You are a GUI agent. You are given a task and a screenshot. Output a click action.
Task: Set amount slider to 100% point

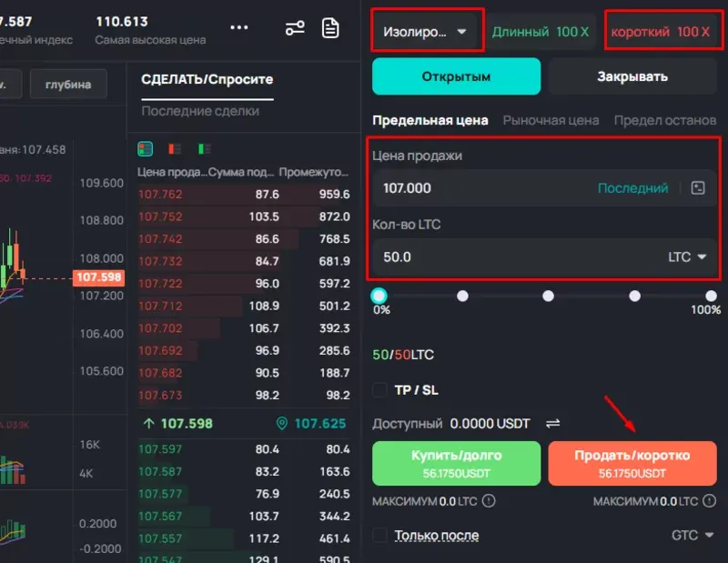[x=711, y=296]
